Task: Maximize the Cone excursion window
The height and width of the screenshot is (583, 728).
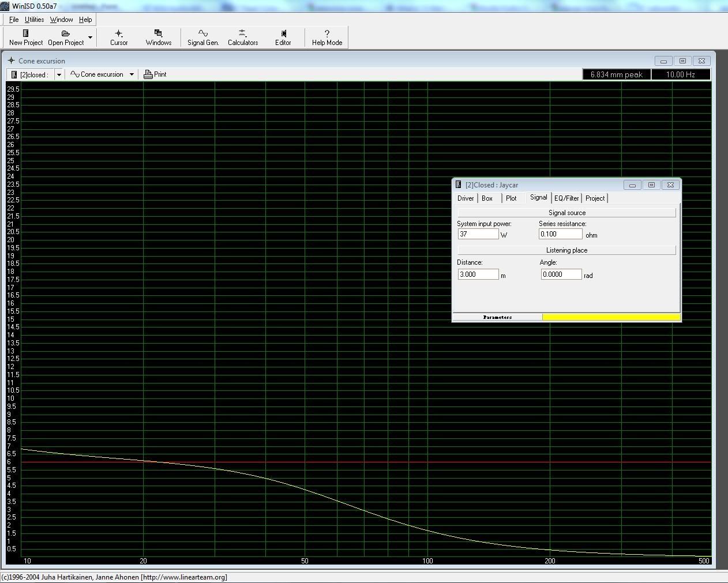Action: [682, 61]
